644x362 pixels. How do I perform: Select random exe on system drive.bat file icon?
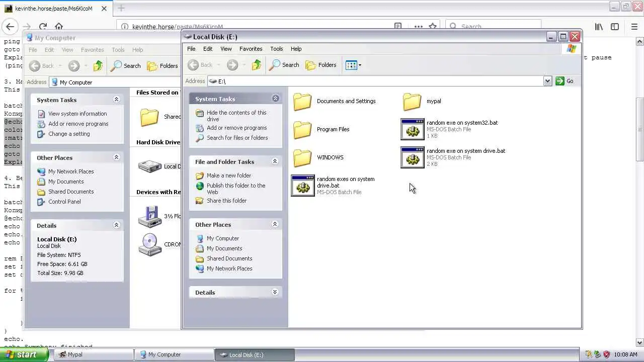(412, 157)
